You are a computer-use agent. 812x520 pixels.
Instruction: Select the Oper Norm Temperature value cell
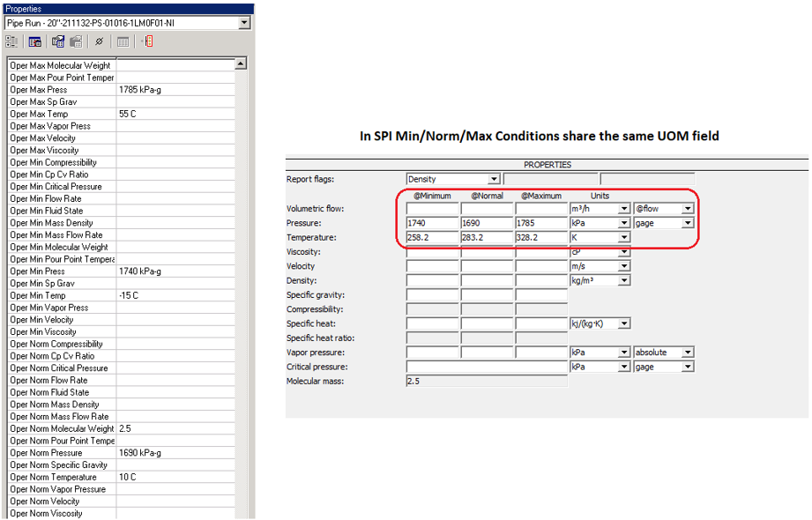(175, 477)
